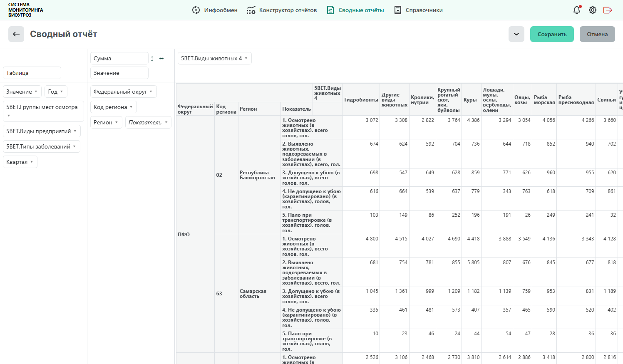Viewport: 623px width, 364px height.
Task: Click region code 63 cell
Action: [x=226, y=294]
